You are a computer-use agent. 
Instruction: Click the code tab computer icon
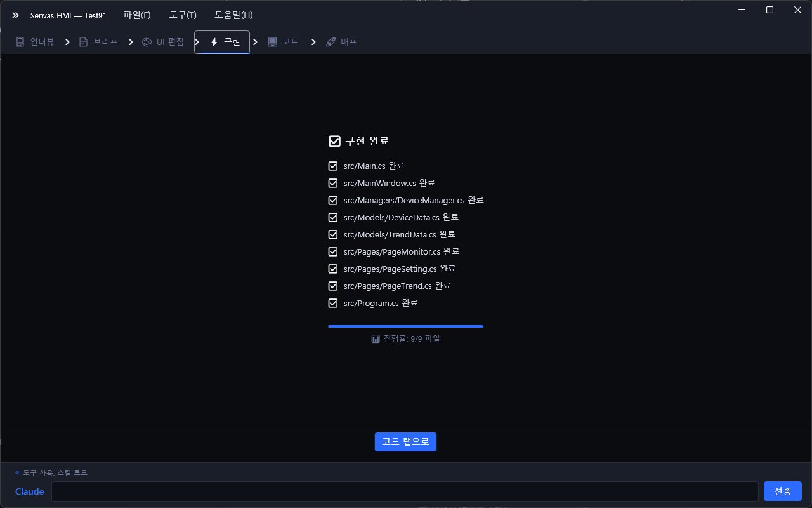point(272,42)
